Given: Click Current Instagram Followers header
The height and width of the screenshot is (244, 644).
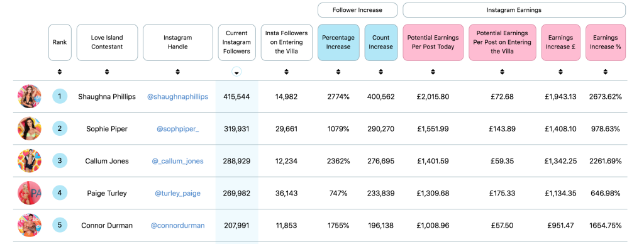Looking at the screenshot, I should [236, 42].
